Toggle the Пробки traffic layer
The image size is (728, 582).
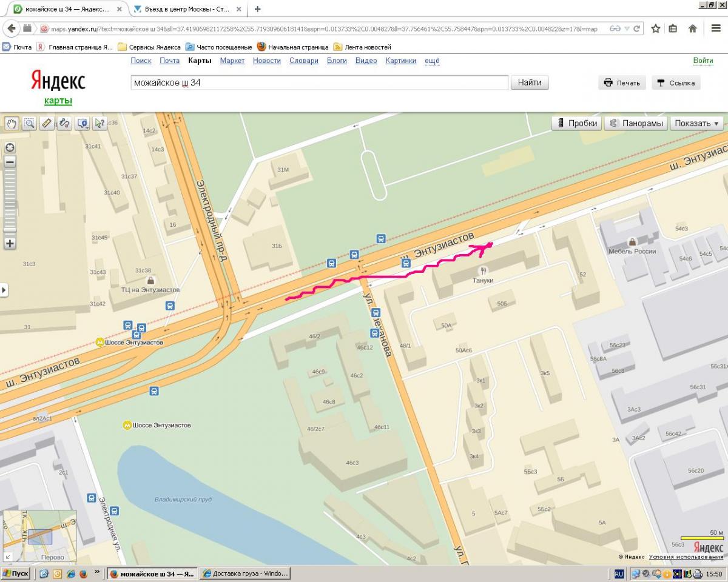pyautogui.click(x=576, y=123)
